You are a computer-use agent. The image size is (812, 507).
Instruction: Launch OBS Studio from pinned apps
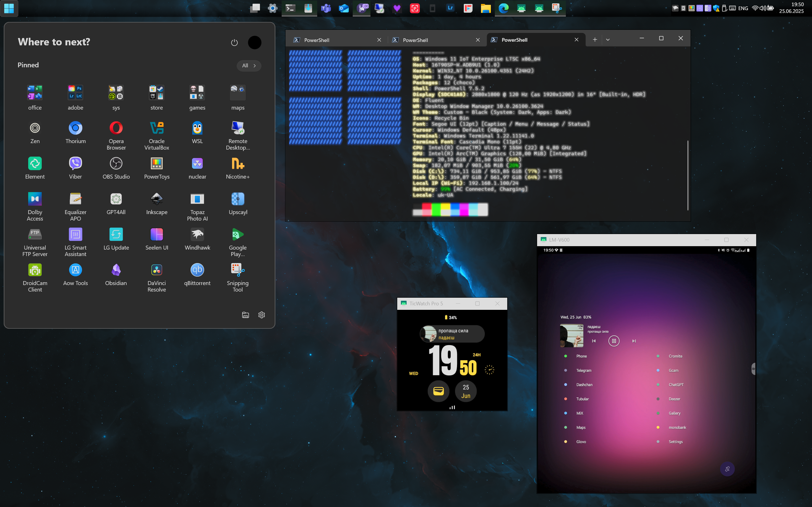click(x=116, y=164)
